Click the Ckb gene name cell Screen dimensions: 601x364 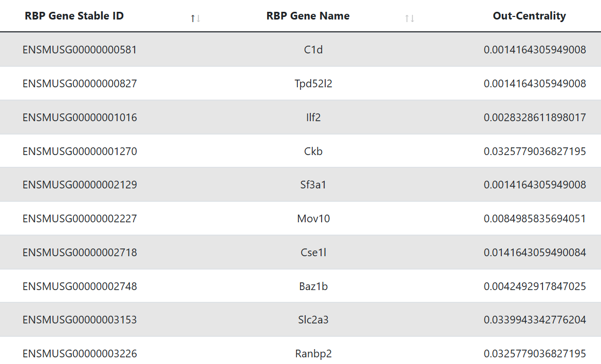pos(313,151)
